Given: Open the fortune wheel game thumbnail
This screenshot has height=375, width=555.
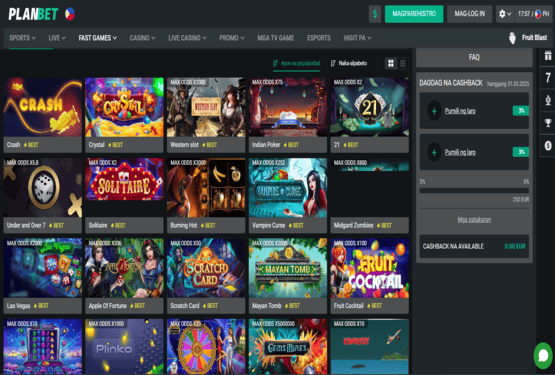Looking at the screenshot, I should 206,347.
